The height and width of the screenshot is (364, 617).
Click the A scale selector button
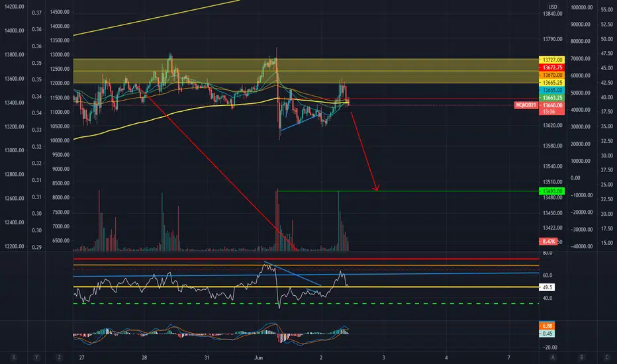click(553, 357)
